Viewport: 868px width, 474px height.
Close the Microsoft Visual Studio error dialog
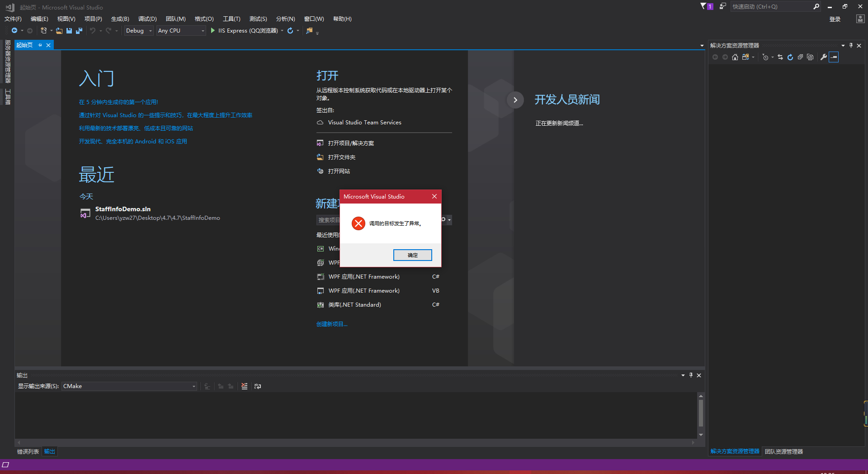coord(434,196)
